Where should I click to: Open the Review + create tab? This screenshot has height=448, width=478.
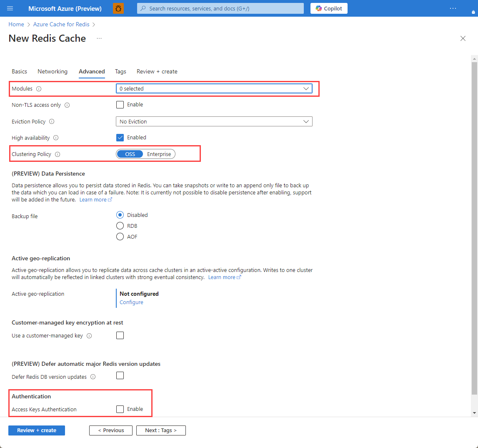tap(157, 71)
